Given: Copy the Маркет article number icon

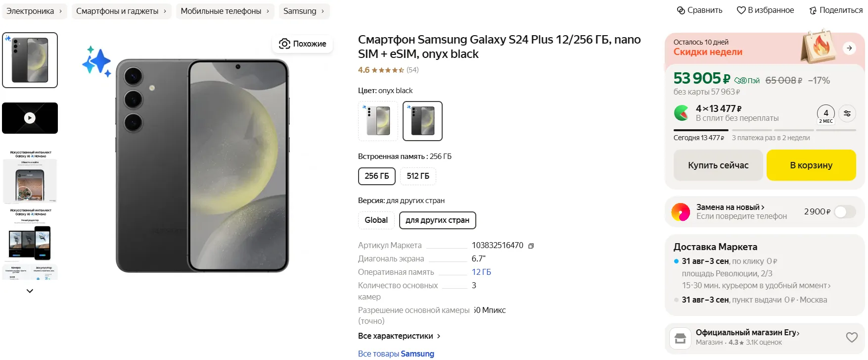Looking at the screenshot, I should 531,246.
